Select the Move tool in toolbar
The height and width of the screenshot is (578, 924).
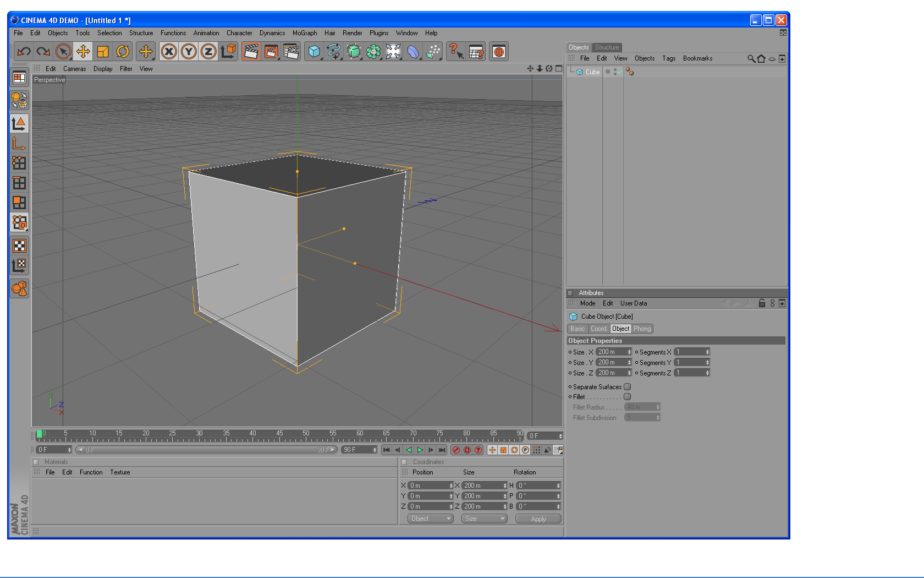click(83, 52)
